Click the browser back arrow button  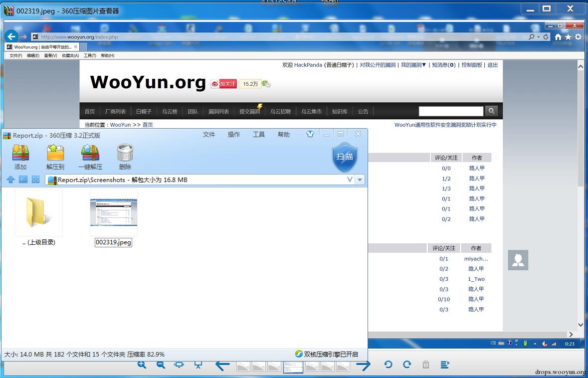pyautogui.click(x=11, y=36)
